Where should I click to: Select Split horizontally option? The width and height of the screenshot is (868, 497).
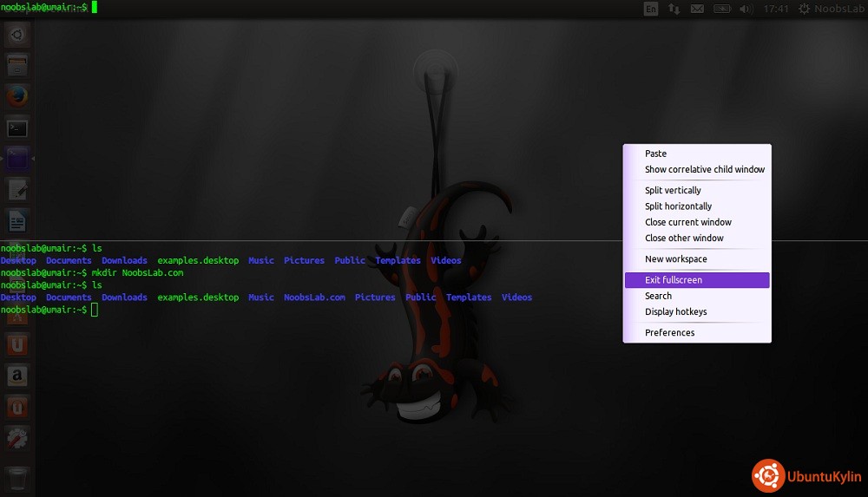coord(678,206)
